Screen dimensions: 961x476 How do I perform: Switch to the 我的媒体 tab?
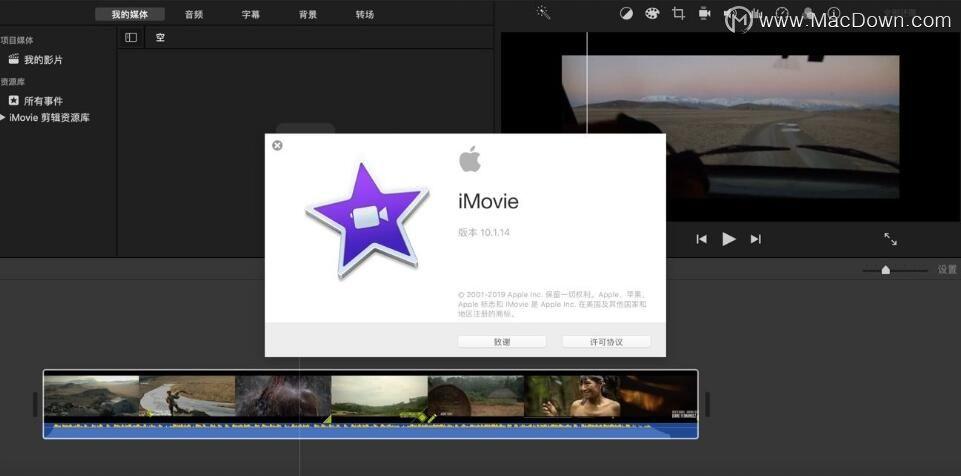[130, 15]
